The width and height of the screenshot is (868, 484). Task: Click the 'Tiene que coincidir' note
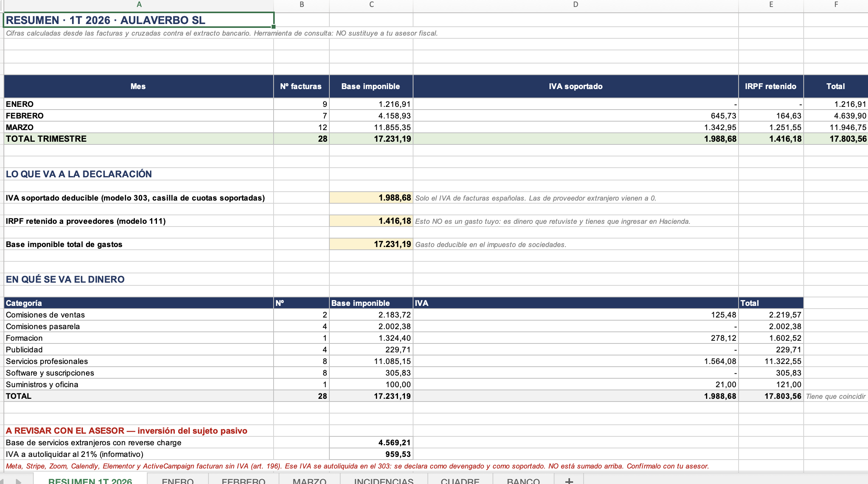[x=835, y=396]
